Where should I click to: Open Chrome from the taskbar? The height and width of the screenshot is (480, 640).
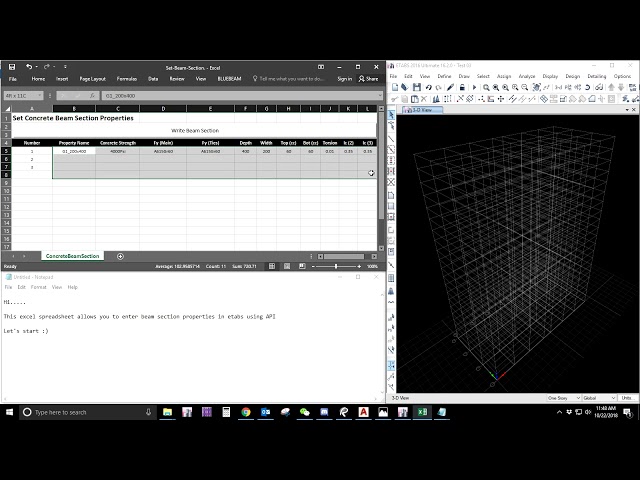coord(246,412)
